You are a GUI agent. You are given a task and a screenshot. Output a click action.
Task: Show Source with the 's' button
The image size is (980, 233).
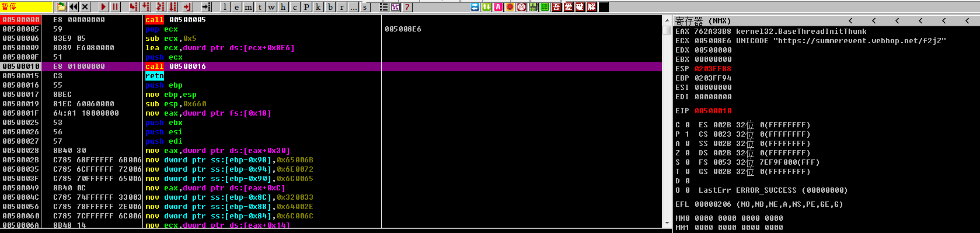[365, 7]
